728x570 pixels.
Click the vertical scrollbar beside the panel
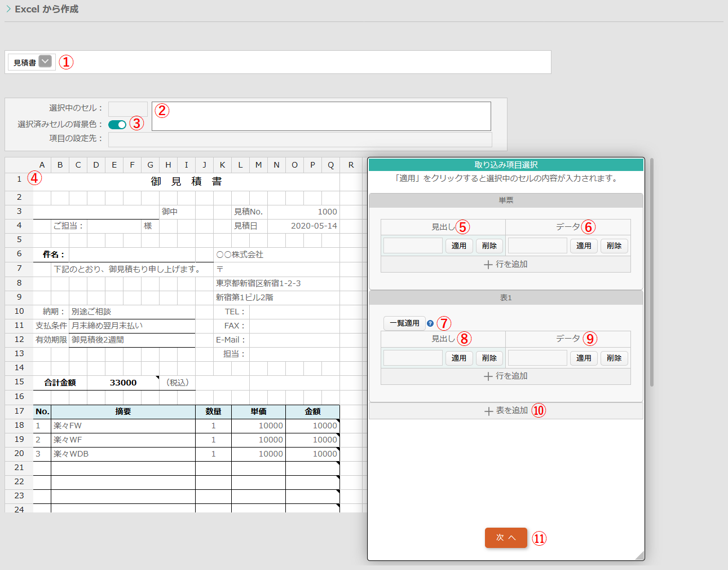652,272
